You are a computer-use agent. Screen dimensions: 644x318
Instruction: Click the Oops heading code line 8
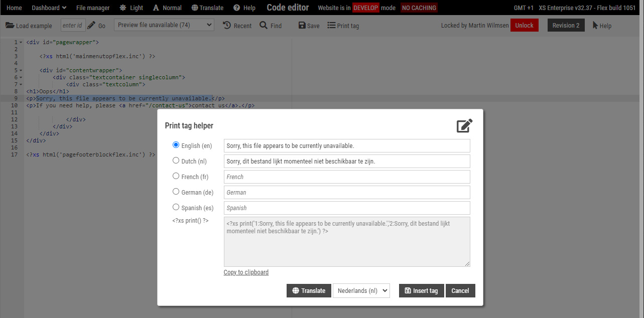point(48,91)
